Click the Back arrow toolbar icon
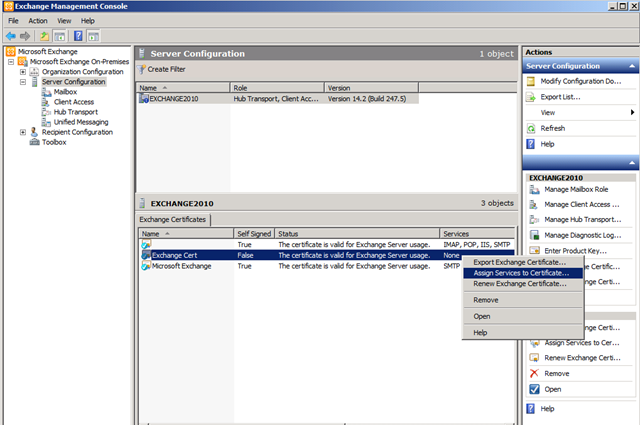 [x=11, y=36]
